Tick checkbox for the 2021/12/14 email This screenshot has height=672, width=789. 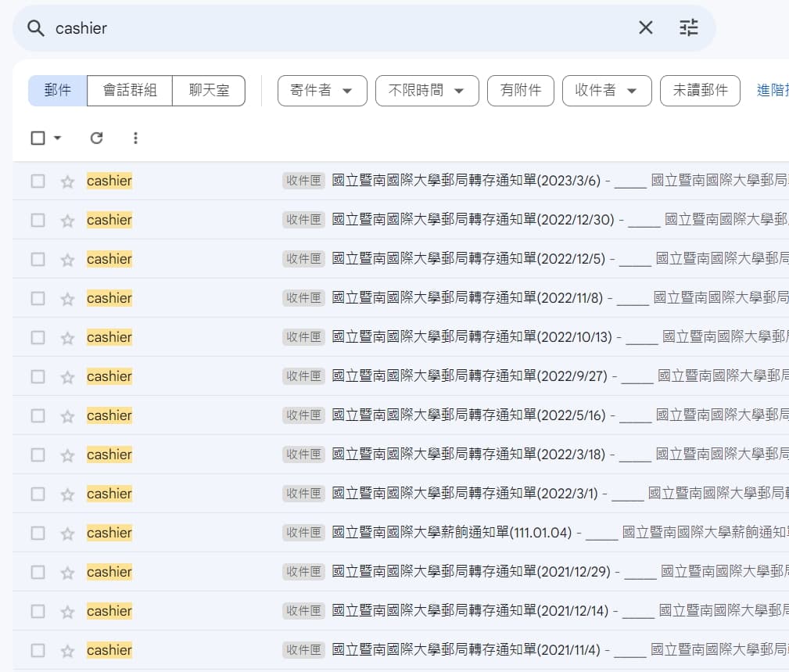tap(38, 611)
